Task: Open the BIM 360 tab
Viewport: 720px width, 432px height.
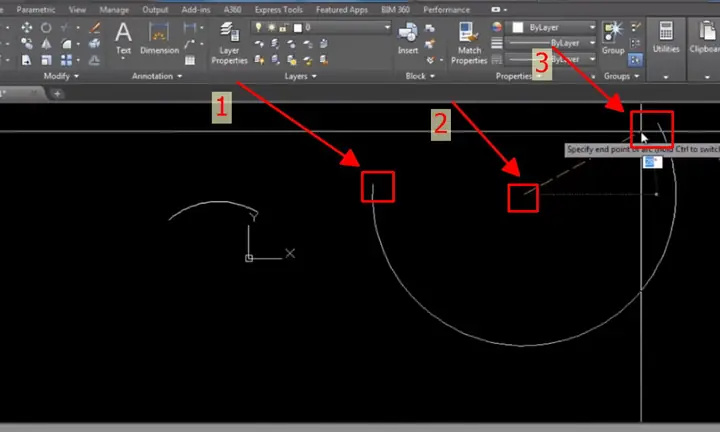Action: [395, 10]
